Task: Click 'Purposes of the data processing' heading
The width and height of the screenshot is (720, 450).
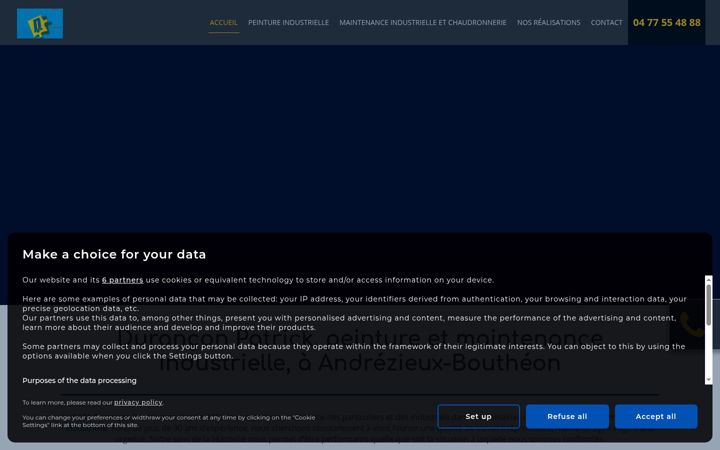Action: tap(79, 381)
